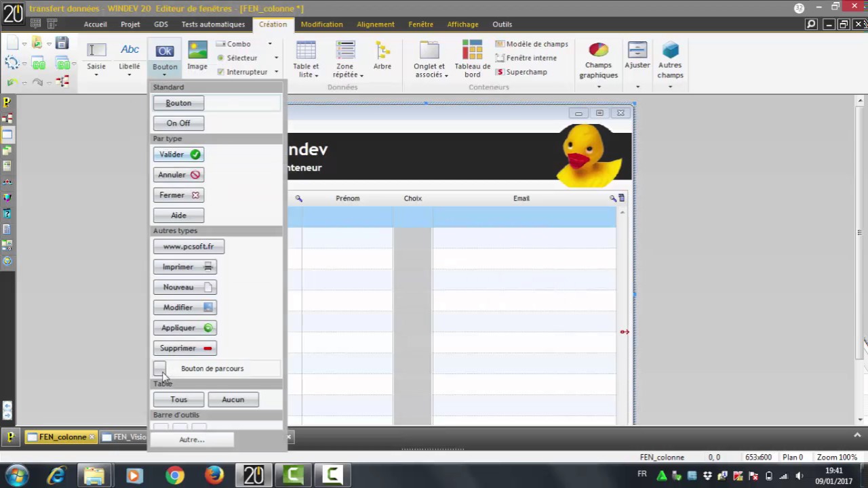Click the redo arrow icon

pyautogui.click(x=37, y=82)
